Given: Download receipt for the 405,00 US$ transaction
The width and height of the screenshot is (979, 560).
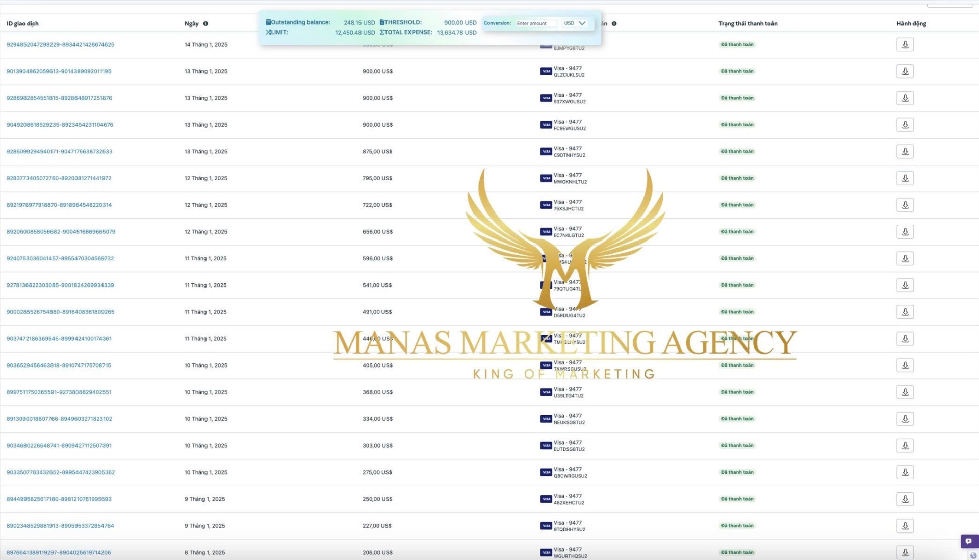Looking at the screenshot, I should pyautogui.click(x=905, y=365).
